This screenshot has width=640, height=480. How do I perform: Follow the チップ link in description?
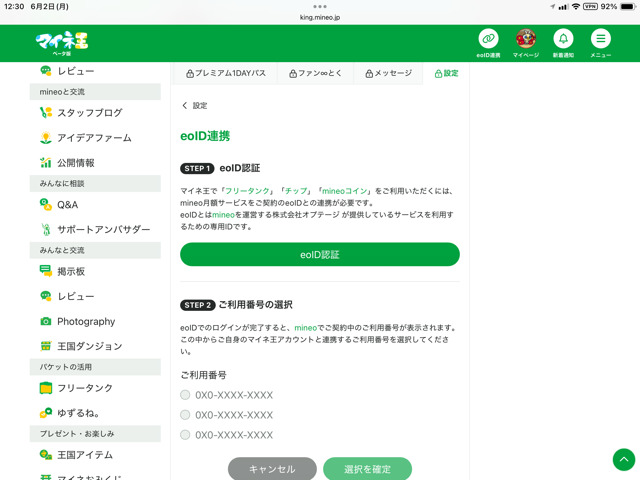[296, 191]
